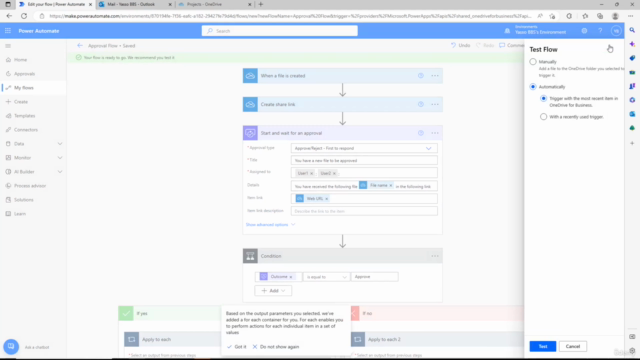640x360 pixels.
Task: Remove User1 from Assigned to
Action: pos(311,173)
